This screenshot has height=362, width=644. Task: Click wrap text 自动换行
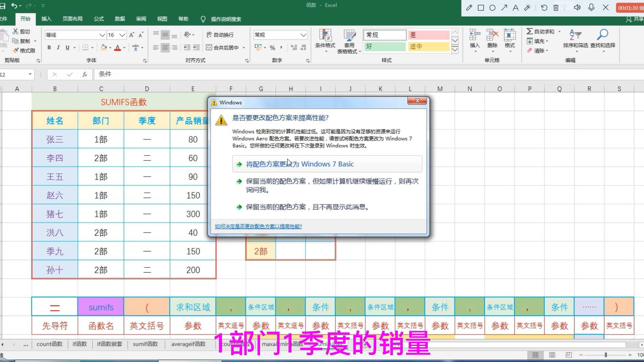(220, 35)
